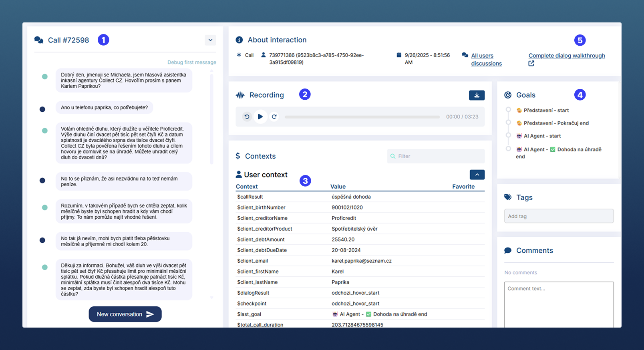Click the rewind icon in Recording player
The image size is (644, 350).
tap(247, 117)
